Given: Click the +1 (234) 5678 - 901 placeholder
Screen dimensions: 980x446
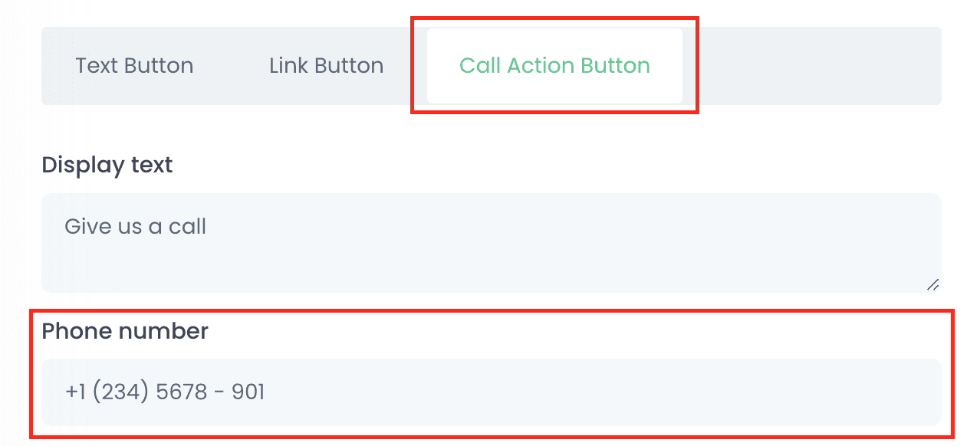Looking at the screenshot, I should coord(165,392).
